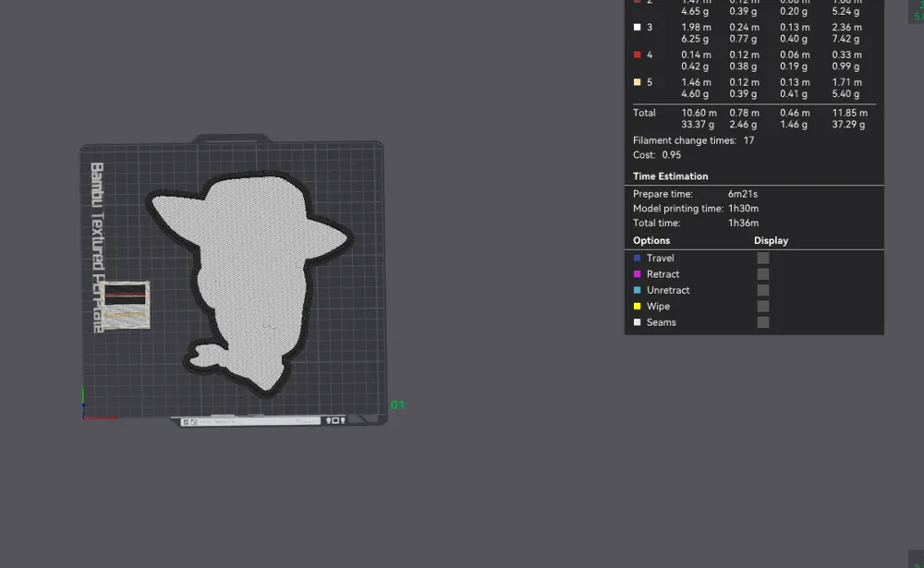924x568 pixels.
Task: Click filament 4 red color swatch
Action: coord(637,54)
